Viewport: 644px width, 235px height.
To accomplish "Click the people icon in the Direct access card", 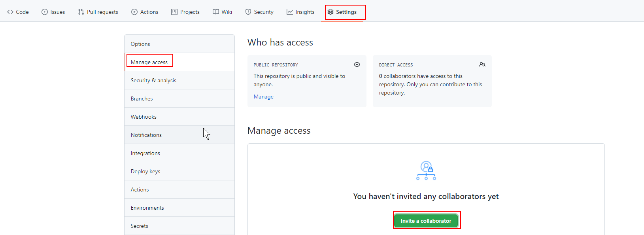I will [482, 64].
